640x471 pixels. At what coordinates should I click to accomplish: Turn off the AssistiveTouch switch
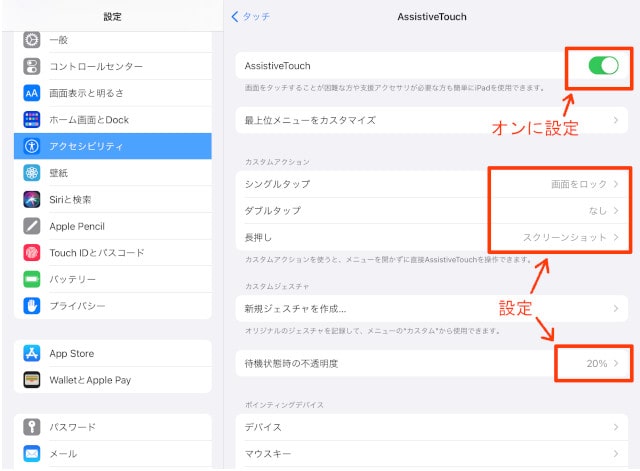[x=603, y=66]
